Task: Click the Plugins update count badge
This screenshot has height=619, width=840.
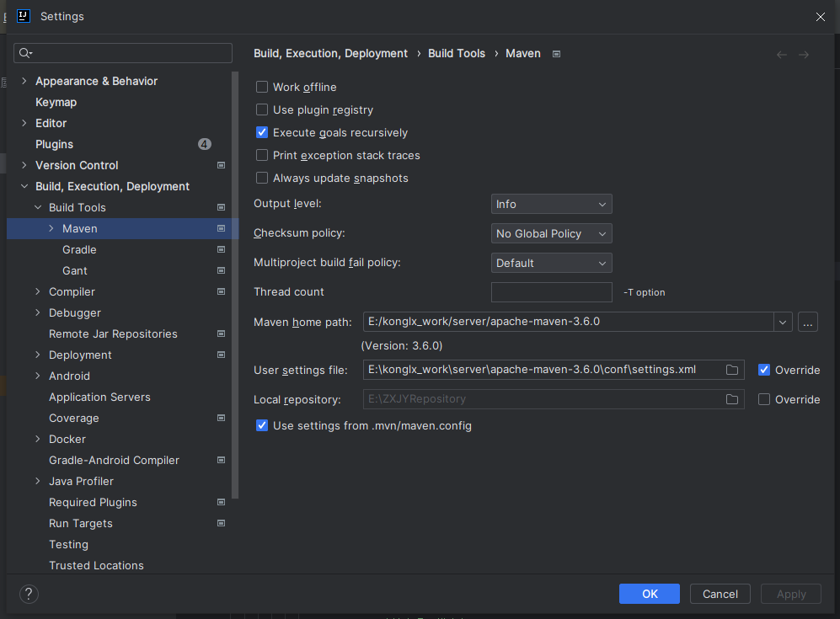Action: click(205, 144)
